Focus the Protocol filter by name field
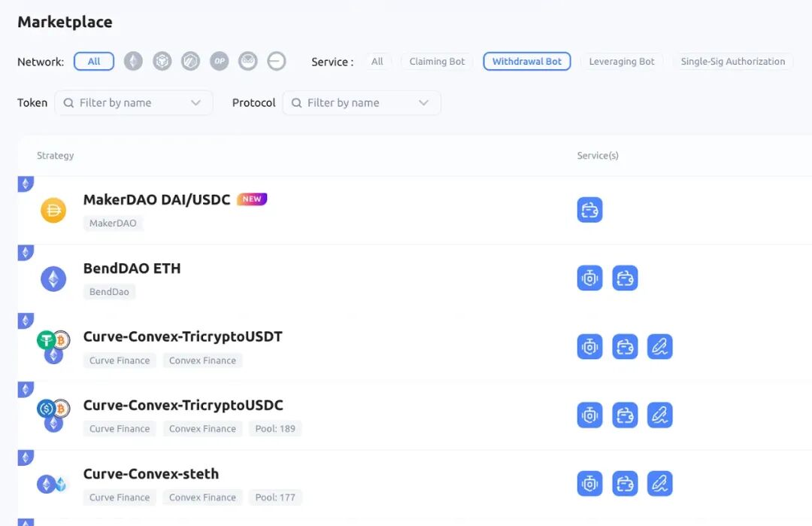This screenshot has height=526, width=812. pyautogui.click(x=362, y=102)
